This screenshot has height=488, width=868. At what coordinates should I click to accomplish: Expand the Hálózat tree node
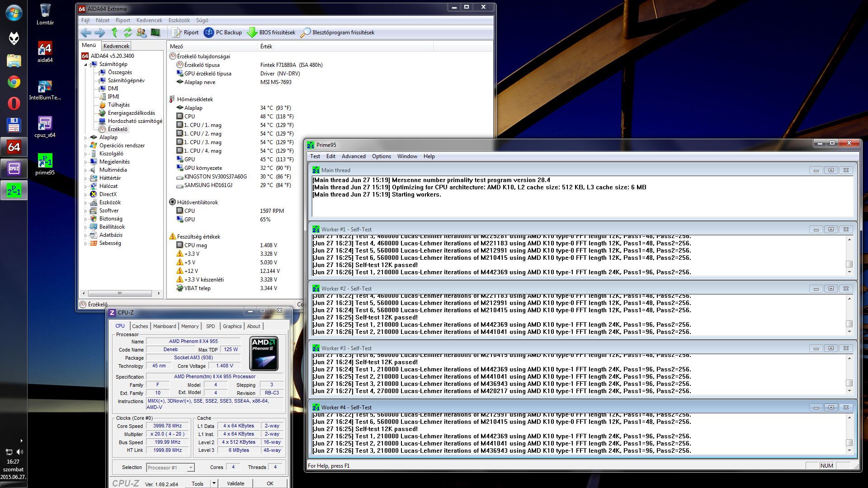tap(85, 187)
